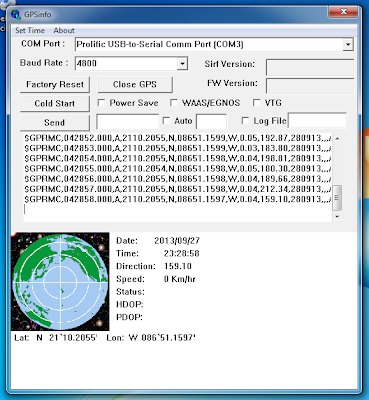
Task: Click the GPRMC line with time 042857.000
Action: 178,189
